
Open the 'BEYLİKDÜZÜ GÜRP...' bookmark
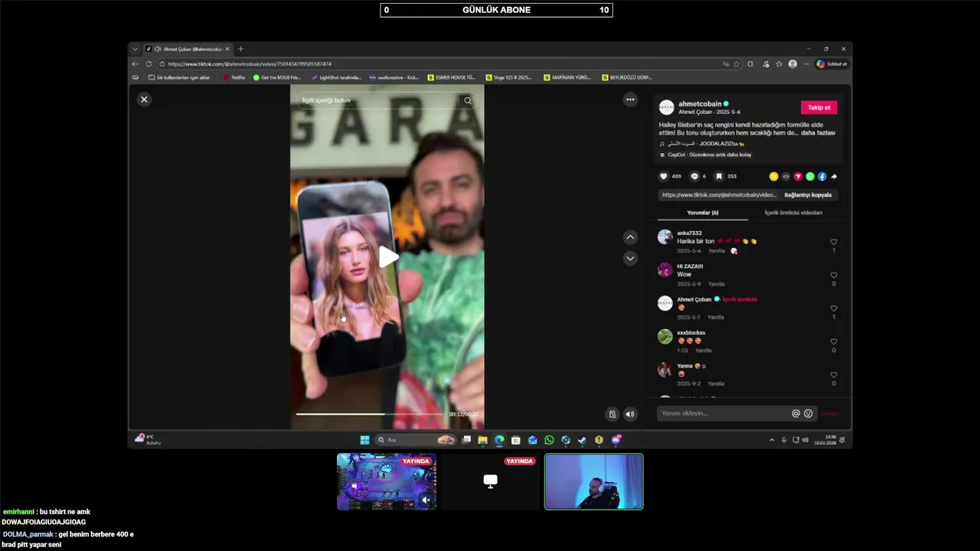(x=627, y=77)
